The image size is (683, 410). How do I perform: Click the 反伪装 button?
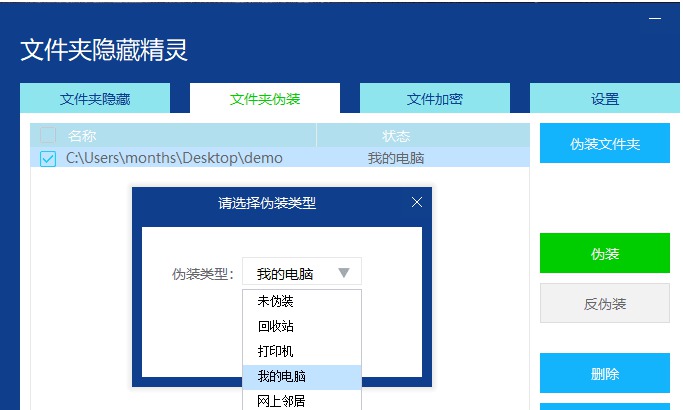pyautogui.click(x=605, y=303)
